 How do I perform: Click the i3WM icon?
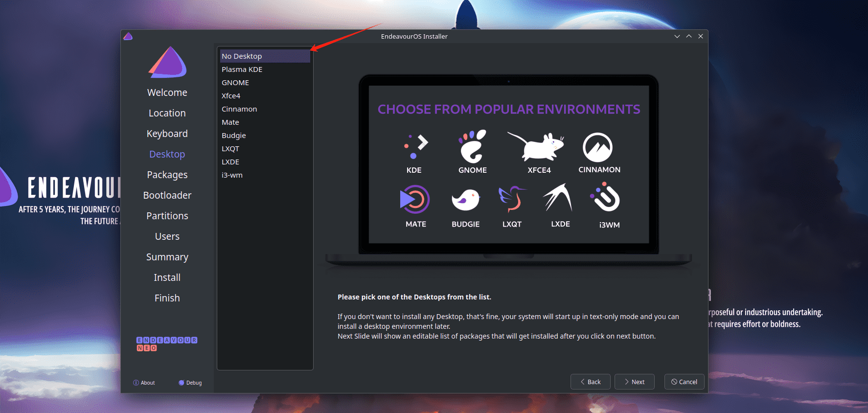(x=605, y=197)
